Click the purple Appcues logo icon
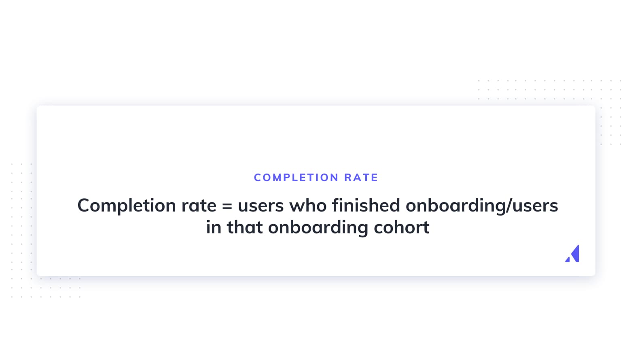Screen dimensions: 627x364 572,254
